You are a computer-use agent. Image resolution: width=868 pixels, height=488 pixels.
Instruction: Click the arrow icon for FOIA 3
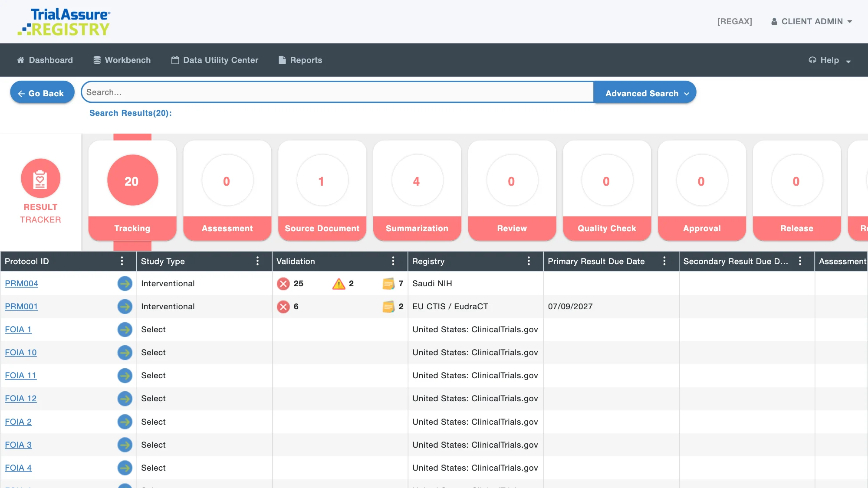125,445
